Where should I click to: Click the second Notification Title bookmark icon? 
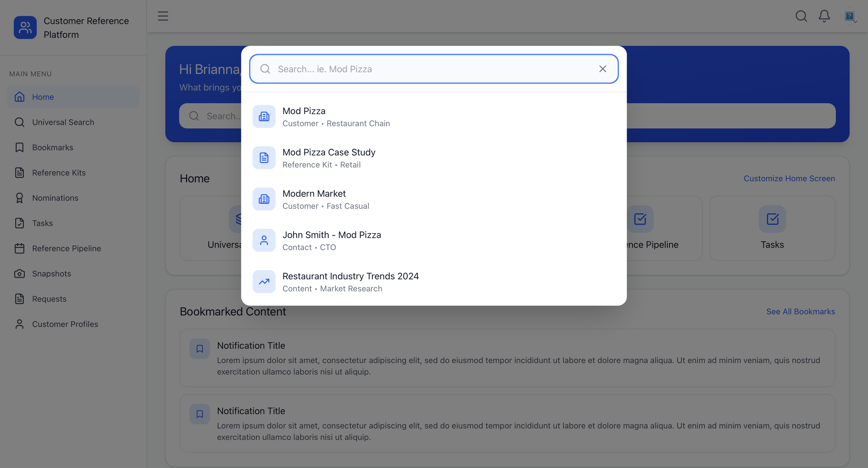click(200, 414)
